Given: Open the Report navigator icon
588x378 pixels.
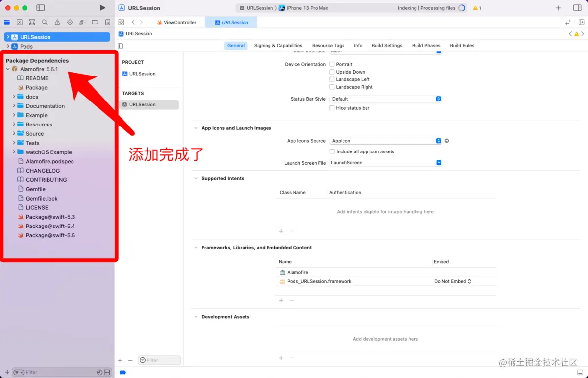Looking at the screenshot, I should pos(108,22).
